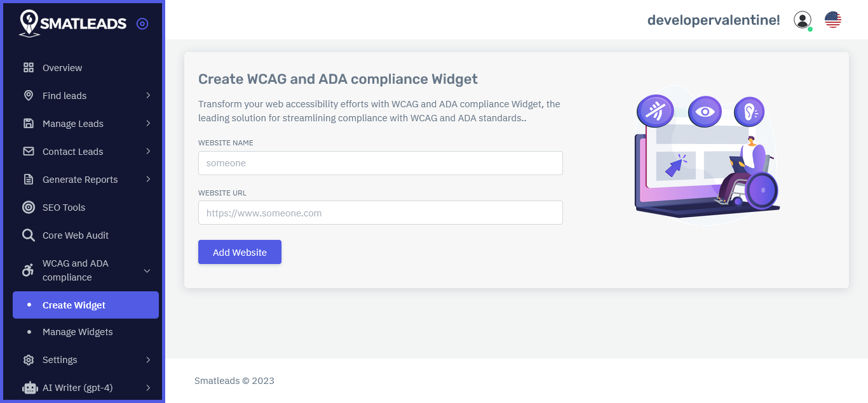The height and width of the screenshot is (403, 868).
Task: Click the Find leads map pin icon
Action: (29, 96)
